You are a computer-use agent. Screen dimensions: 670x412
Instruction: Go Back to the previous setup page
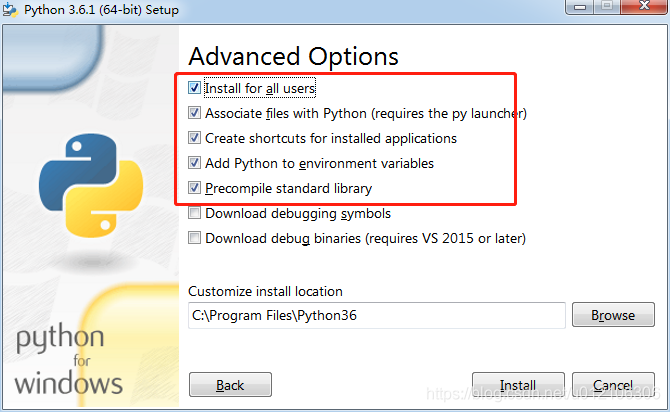coord(230,385)
